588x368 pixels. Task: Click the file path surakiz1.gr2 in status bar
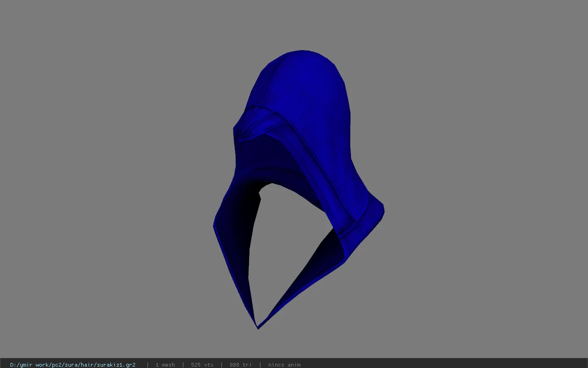73,365
